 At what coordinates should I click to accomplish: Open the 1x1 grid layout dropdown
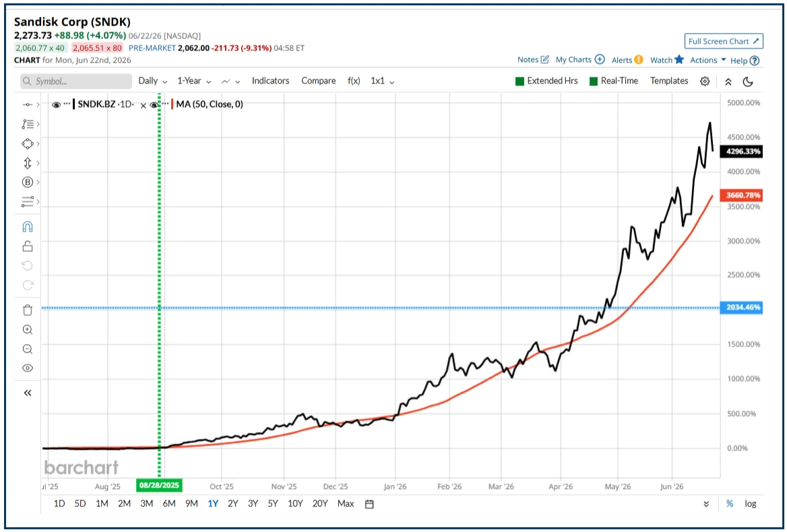click(x=383, y=81)
